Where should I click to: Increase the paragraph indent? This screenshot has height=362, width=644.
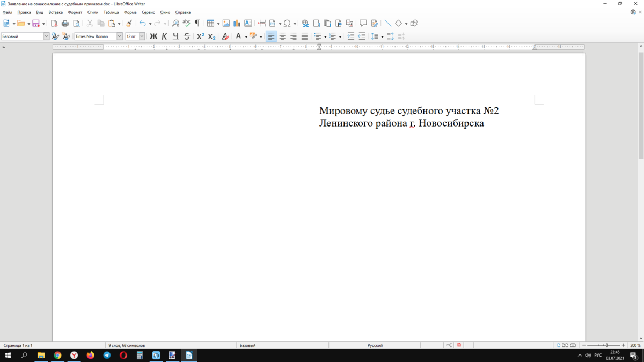point(350,36)
